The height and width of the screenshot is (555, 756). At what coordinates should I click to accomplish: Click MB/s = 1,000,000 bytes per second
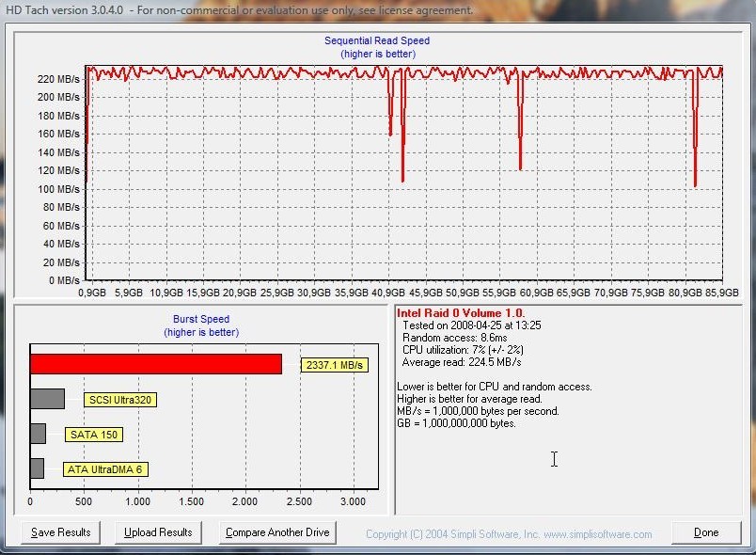tap(478, 411)
